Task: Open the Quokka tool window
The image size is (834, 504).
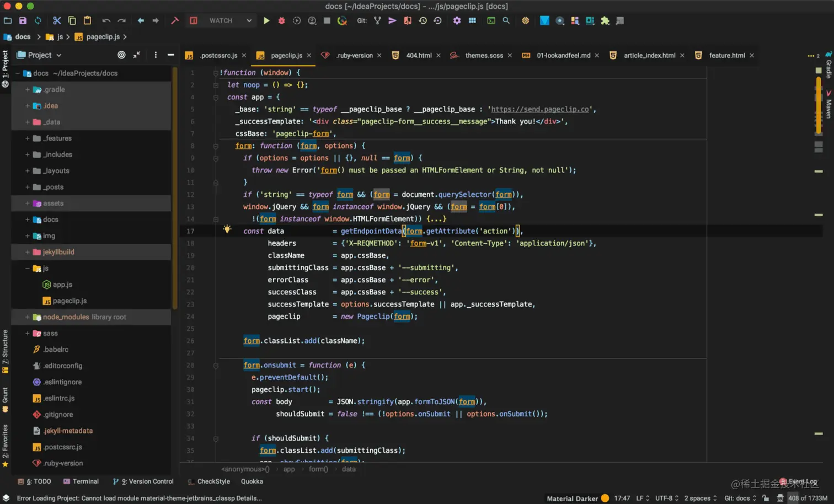Action: (252, 481)
